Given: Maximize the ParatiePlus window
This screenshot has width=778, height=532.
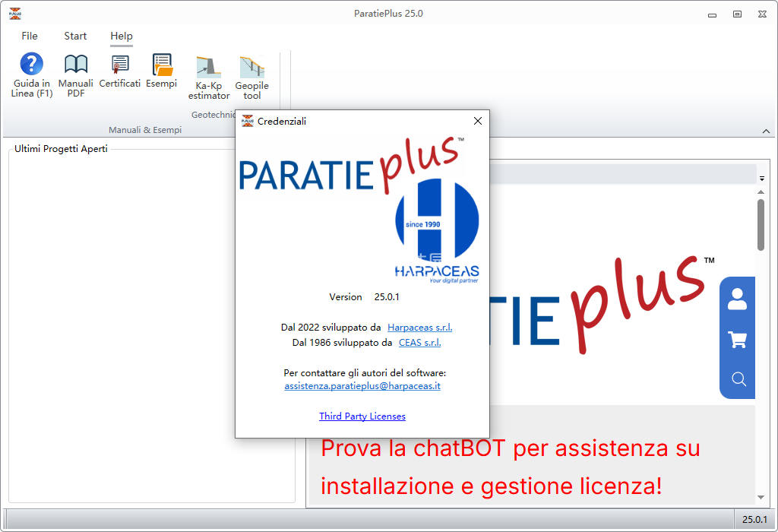Looking at the screenshot, I should click(737, 14).
